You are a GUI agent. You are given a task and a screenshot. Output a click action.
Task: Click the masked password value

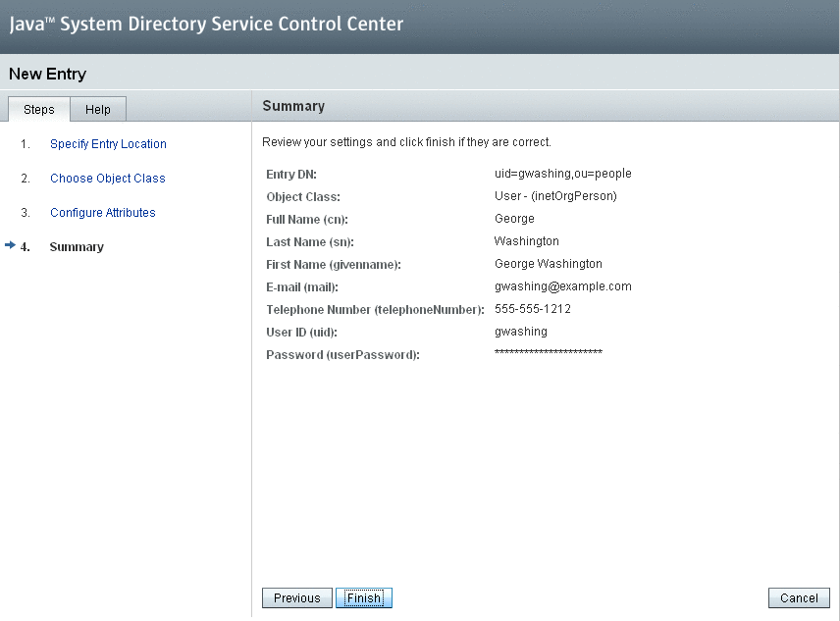pyautogui.click(x=549, y=352)
